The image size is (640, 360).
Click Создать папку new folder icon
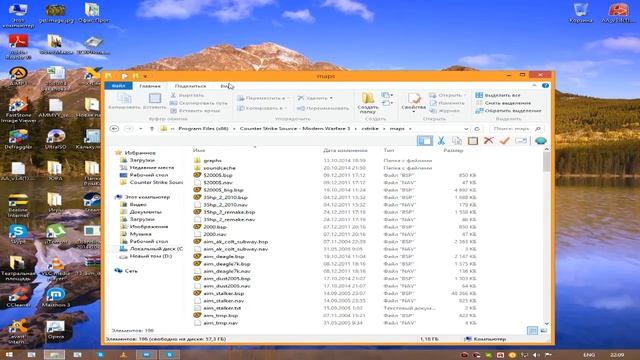click(x=368, y=102)
